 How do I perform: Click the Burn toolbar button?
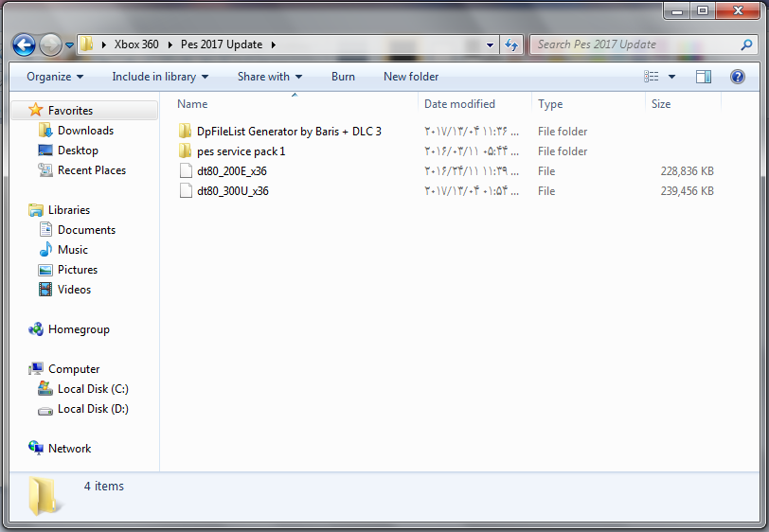(x=343, y=77)
